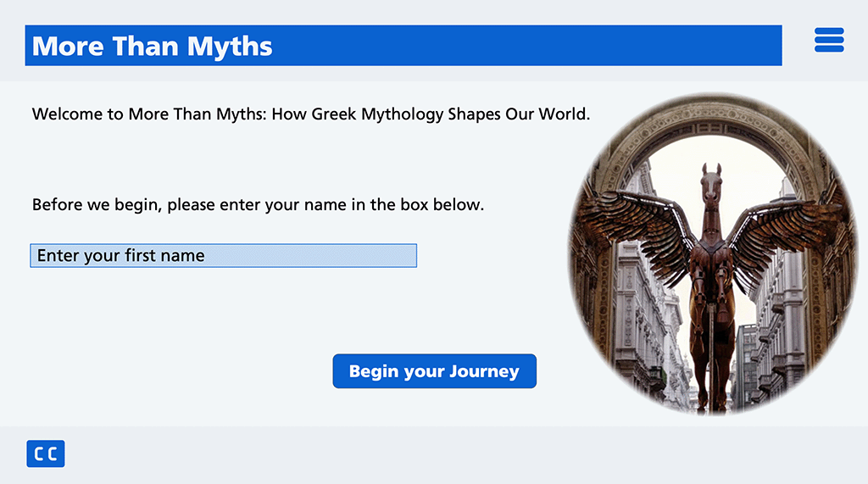
Task: Toggle closed captions with the CC button
Action: tap(46, 454)
